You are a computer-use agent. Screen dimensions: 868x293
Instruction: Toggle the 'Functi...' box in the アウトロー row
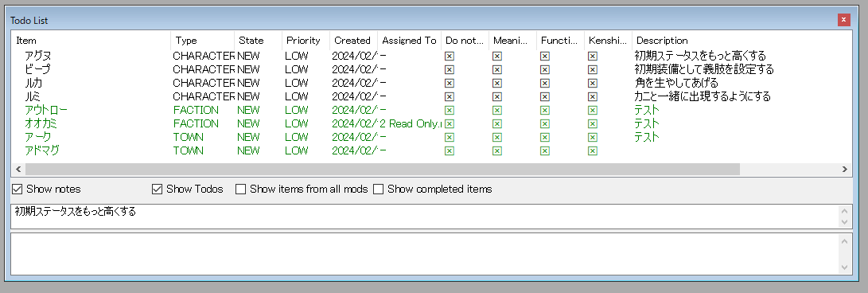tap(545, 110)
